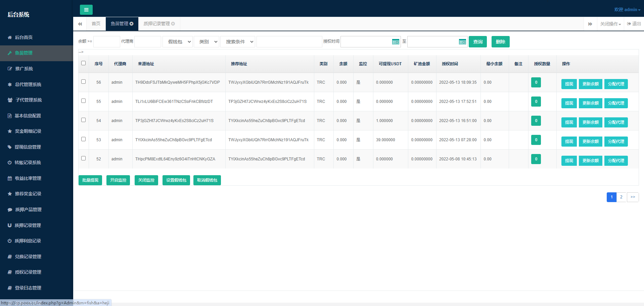Click the 批量提现 button below the table
This screenshot has width=644, height=306.
(x=90, y=180)
